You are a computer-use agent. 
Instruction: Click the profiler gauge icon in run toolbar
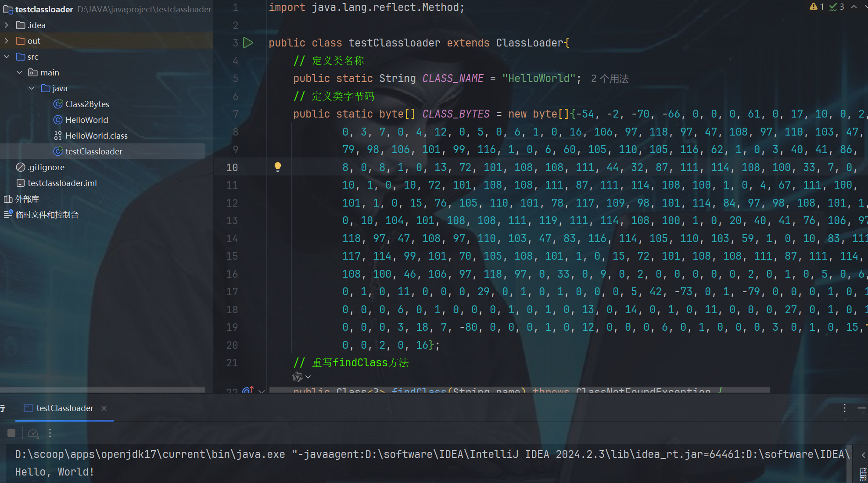(x=33, y=433)
